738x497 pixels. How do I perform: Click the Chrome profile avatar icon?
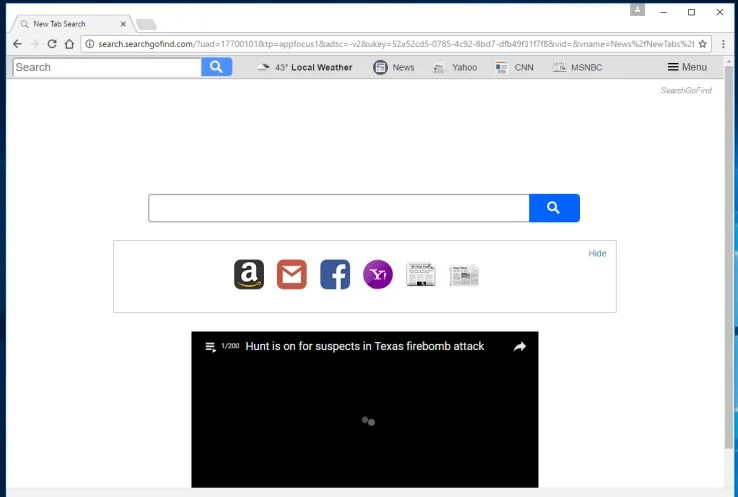click(637, 10)
